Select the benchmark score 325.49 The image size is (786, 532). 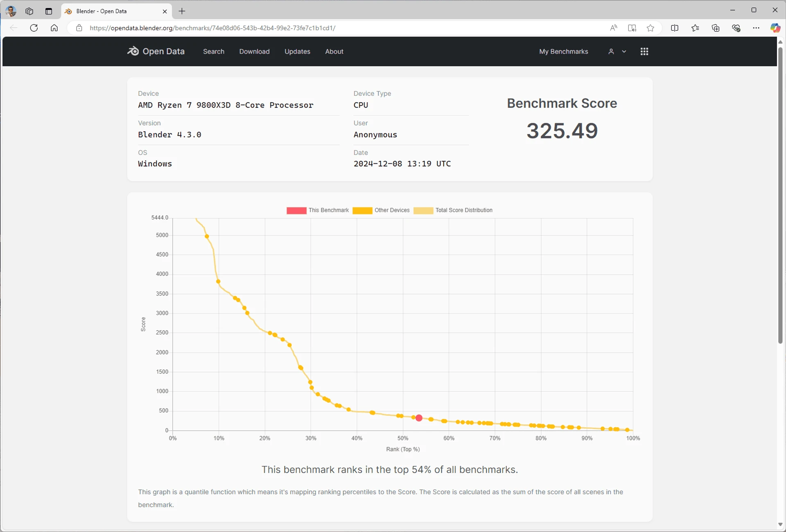click(x=562, y=131)
